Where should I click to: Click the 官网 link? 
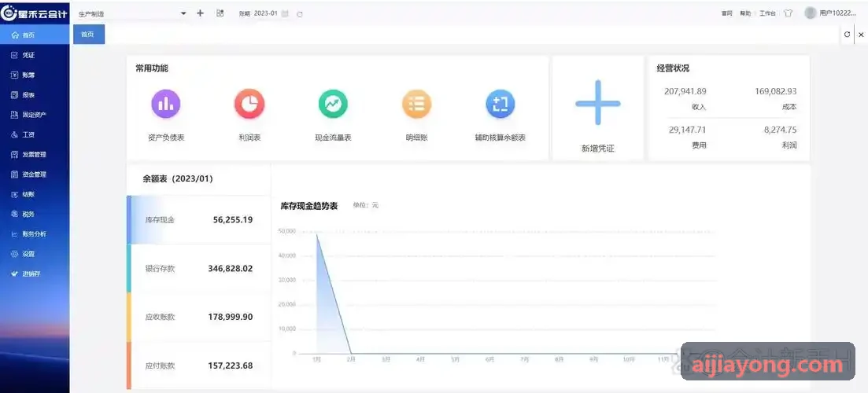click(727, 14)
